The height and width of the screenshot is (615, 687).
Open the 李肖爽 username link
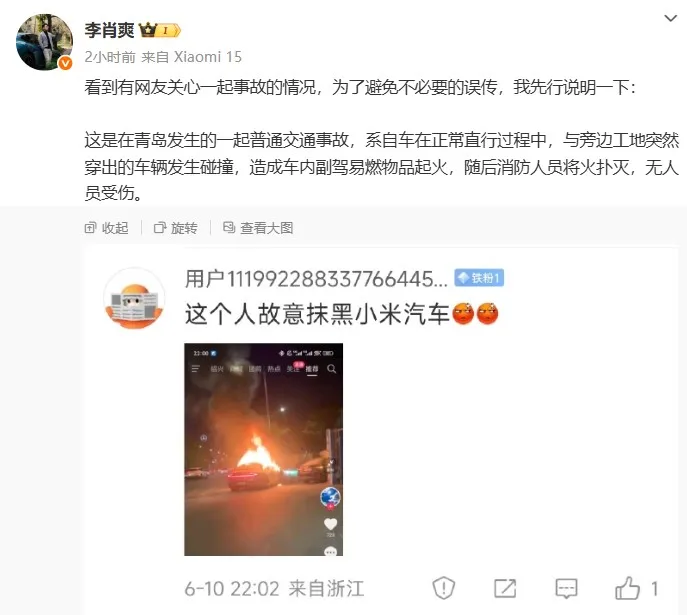tap(109, 30)
